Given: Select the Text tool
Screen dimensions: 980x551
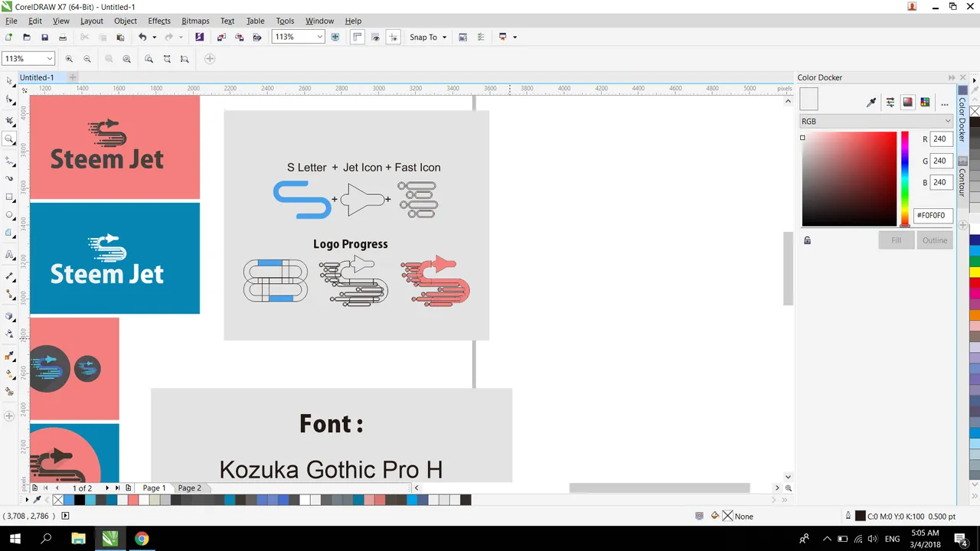Looking at the screenshot, I should (x=9, y=255).
